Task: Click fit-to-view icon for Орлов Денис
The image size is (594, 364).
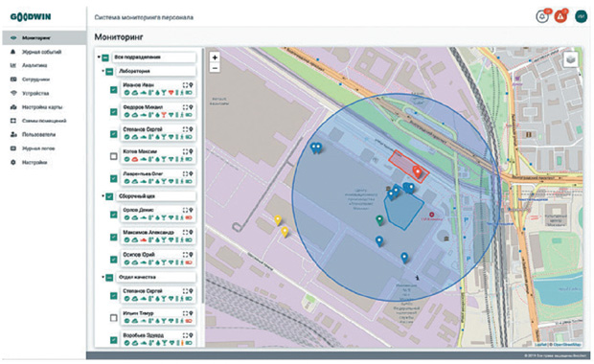Action: (x=185, y=210)
